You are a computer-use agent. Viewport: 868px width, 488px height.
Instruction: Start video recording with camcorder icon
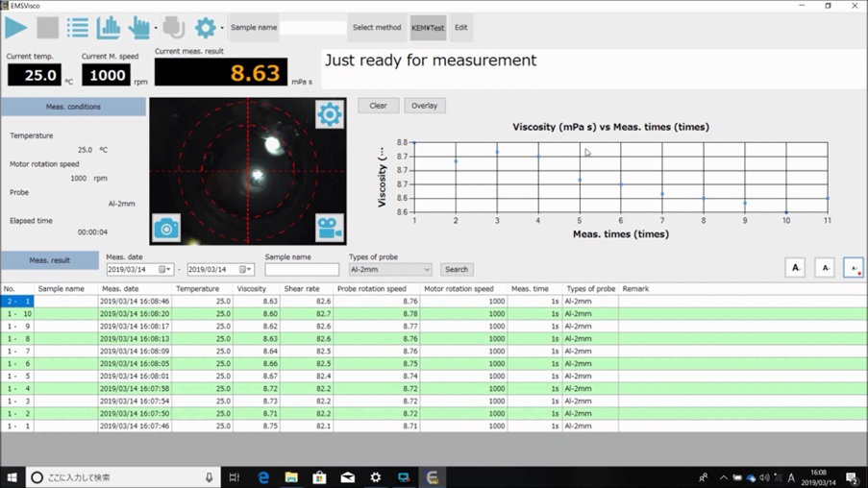point(330,228)
